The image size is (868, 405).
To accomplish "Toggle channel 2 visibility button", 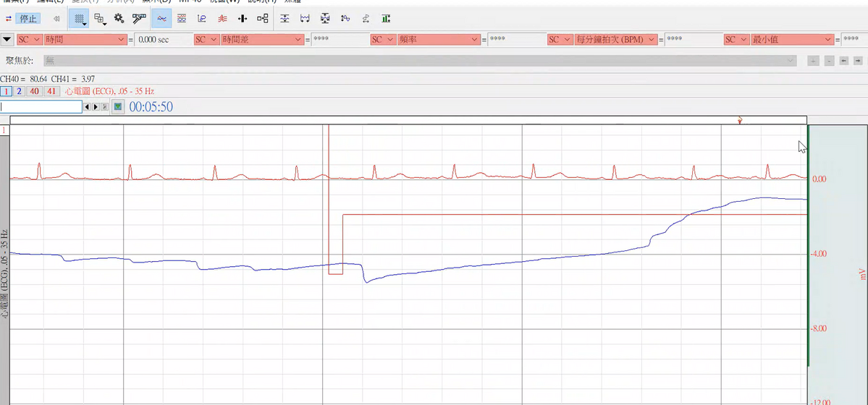I will (x=19, y=91).
